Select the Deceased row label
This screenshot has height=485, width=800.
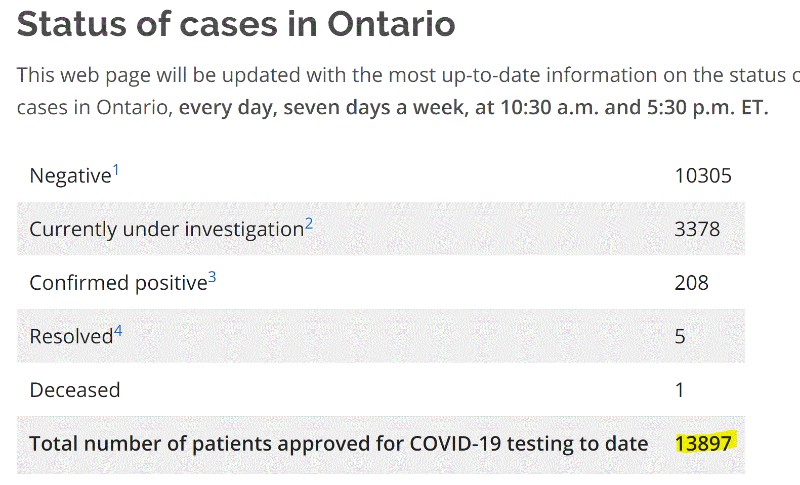pos(75,390)
